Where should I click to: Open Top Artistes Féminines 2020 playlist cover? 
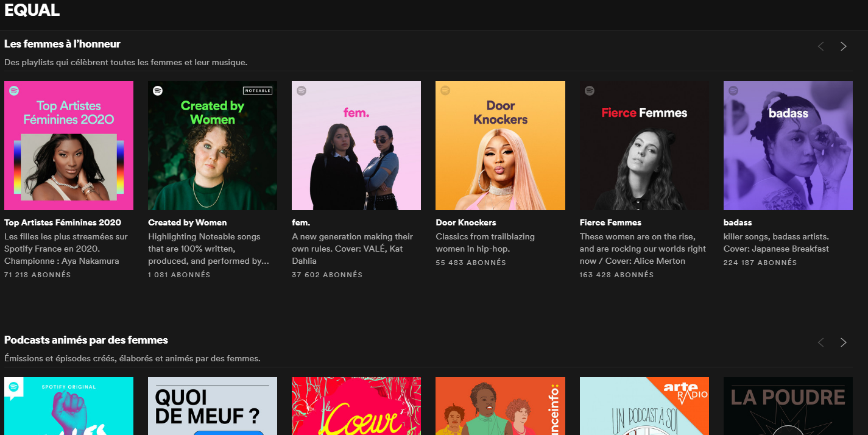point(69,146)
